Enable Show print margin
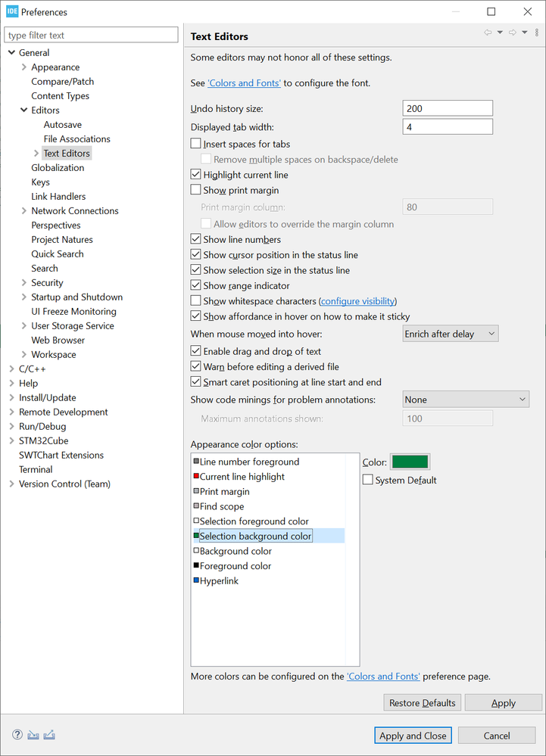 (x=196, y=190)
